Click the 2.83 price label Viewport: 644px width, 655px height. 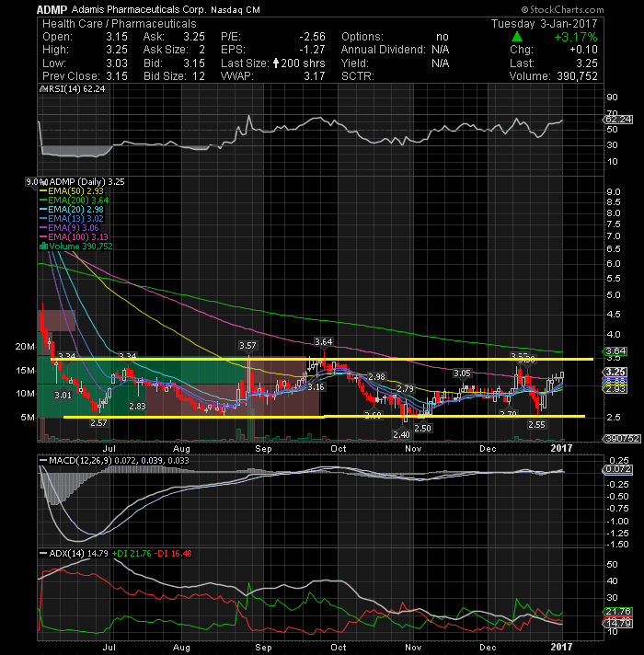pos(137,406)
